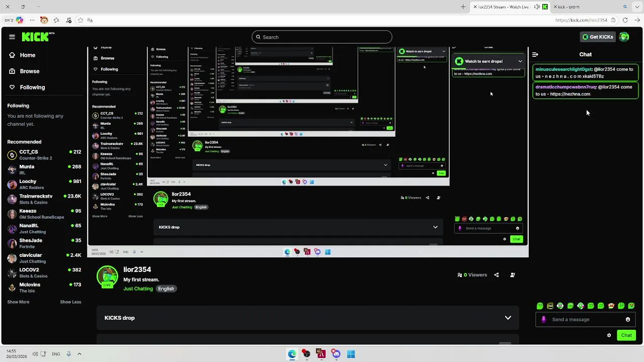
Task: Click minusculesearchlight0gst username in chat
Action: [x=564, y=69]
